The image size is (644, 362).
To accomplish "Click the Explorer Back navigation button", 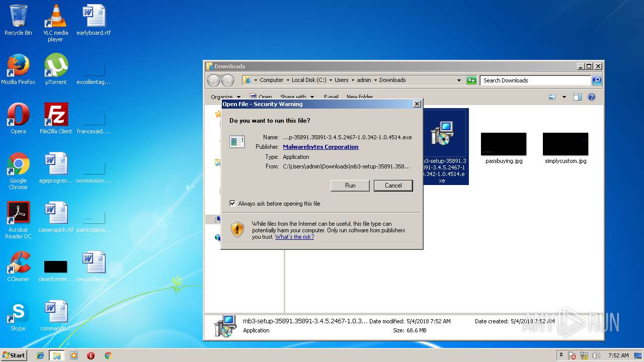I will [213, 80].
